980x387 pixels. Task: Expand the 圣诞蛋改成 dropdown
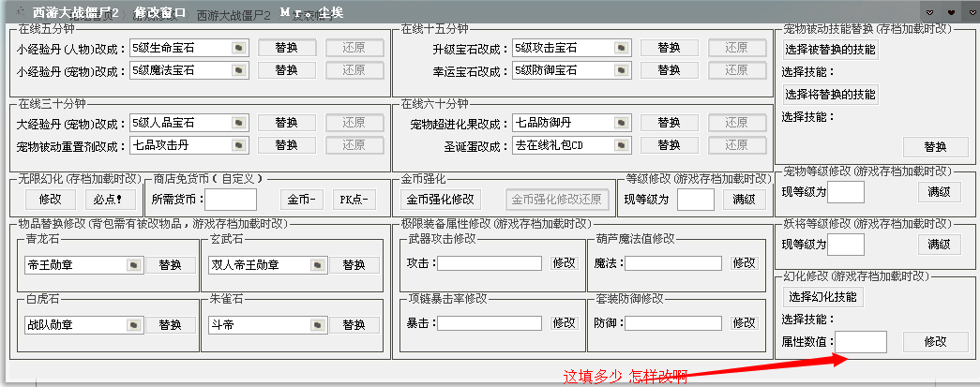pyautogui.click(x=621, y=146)
